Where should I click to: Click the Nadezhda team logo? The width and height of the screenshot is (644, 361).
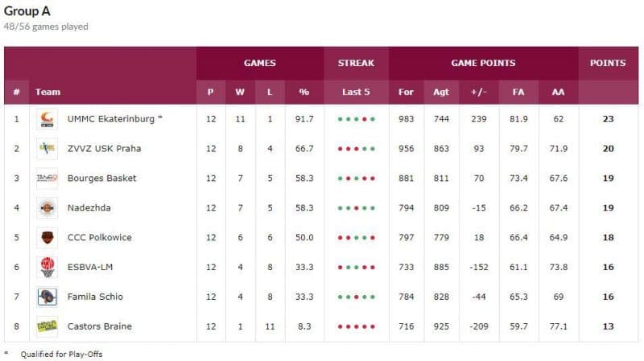pos(47,208)
